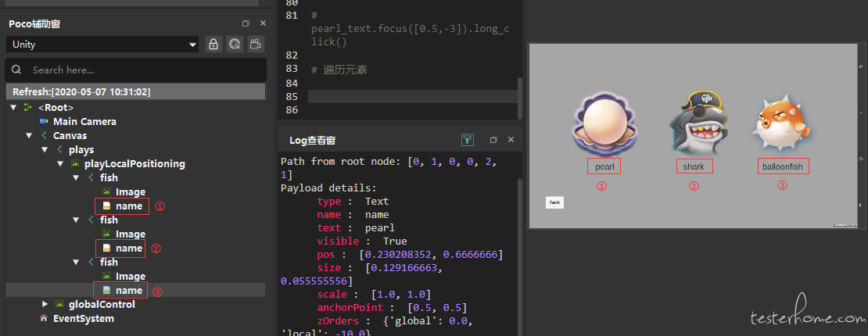This screenshot has height=336, width=868.
Task: Click the Search here input field
Action: click(135, 70)
